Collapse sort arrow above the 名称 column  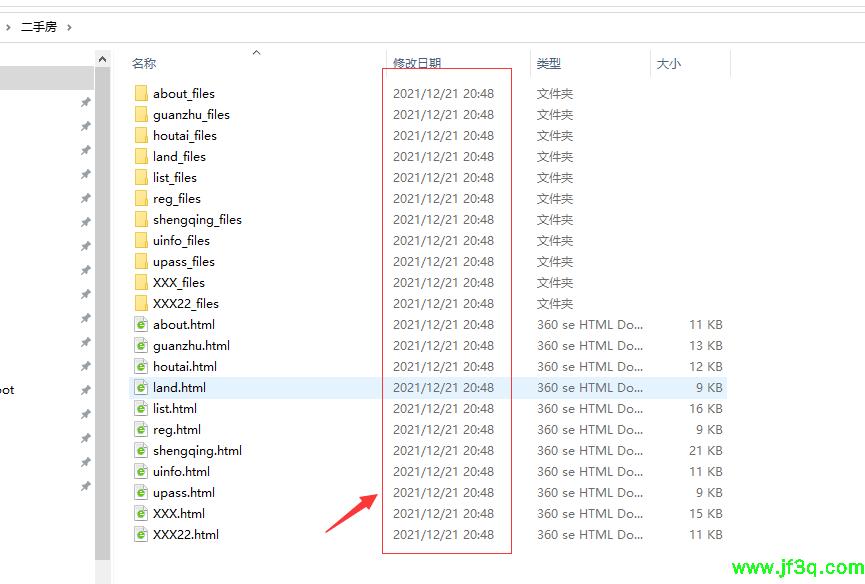coord(256,52)
